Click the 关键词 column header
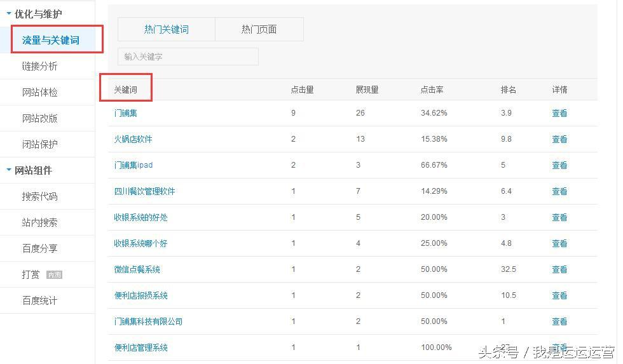 click(x=126, y=90)
